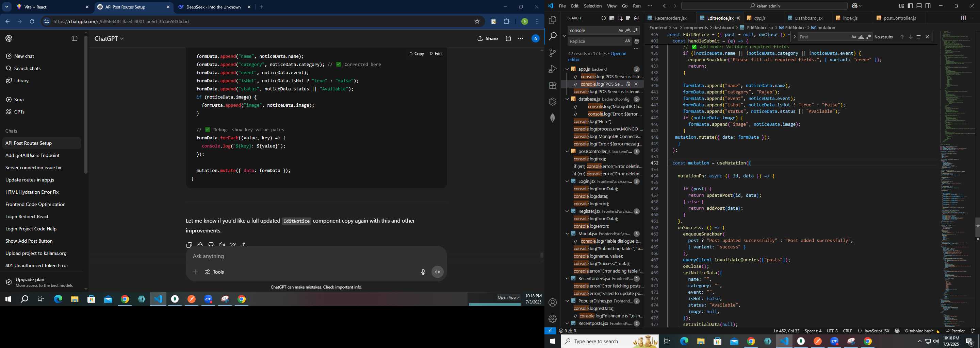Toggle Match Case in the VS Code search box
Screen dimensions: 980x348
click(620, 30)
